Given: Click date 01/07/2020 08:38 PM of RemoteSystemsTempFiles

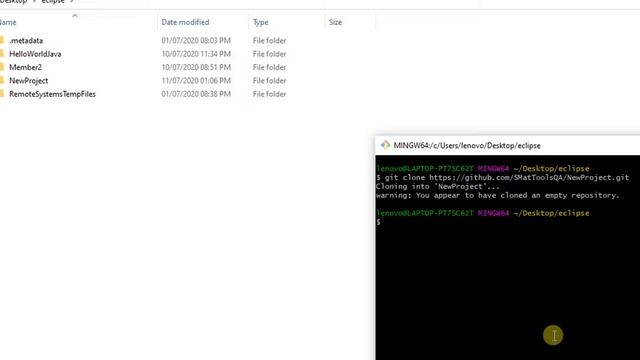Looking at the screenshot, I should (x=196, y=94).
